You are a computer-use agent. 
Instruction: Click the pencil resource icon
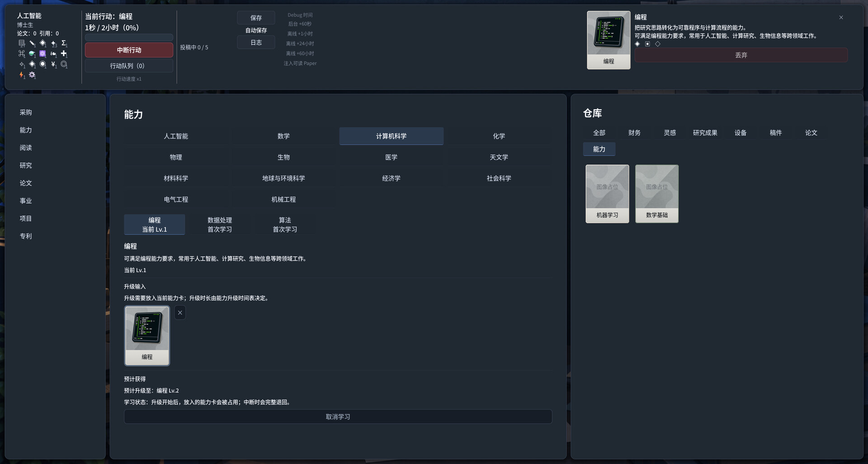[32, 43]
